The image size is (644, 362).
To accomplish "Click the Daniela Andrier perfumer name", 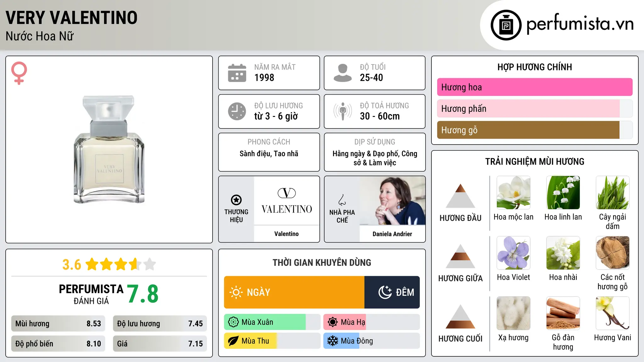I will click(x=392, y=234).
